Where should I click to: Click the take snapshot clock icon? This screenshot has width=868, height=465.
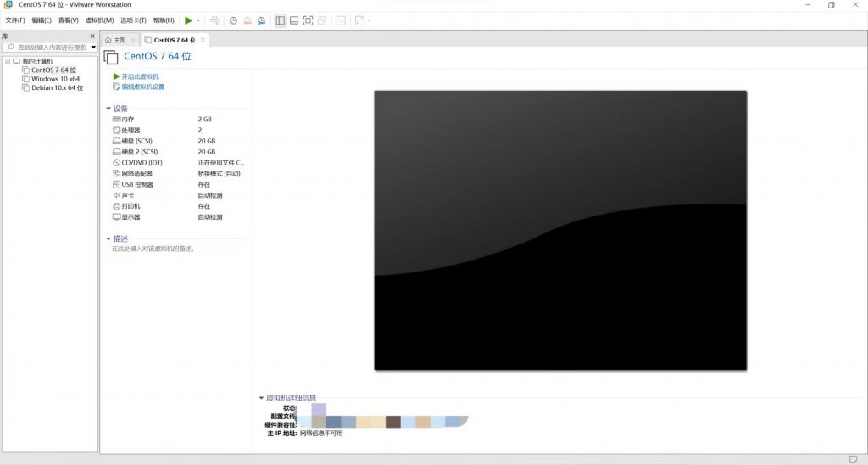click(234, 20)
